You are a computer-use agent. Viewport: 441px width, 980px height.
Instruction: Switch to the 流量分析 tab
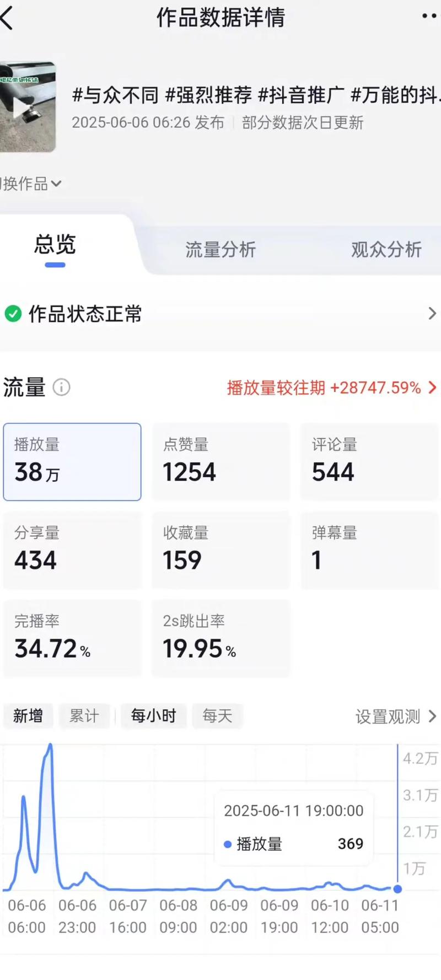point(220,250)
